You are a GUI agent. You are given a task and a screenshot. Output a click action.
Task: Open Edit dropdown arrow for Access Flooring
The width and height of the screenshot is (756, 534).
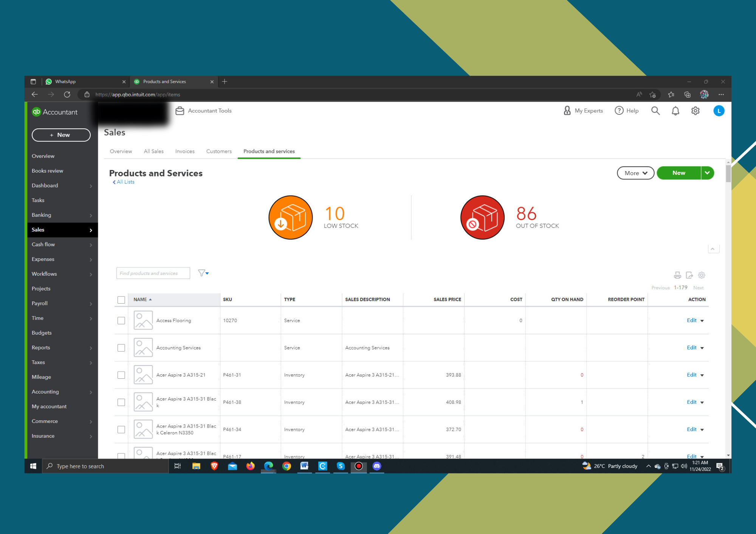click(702, 321)
